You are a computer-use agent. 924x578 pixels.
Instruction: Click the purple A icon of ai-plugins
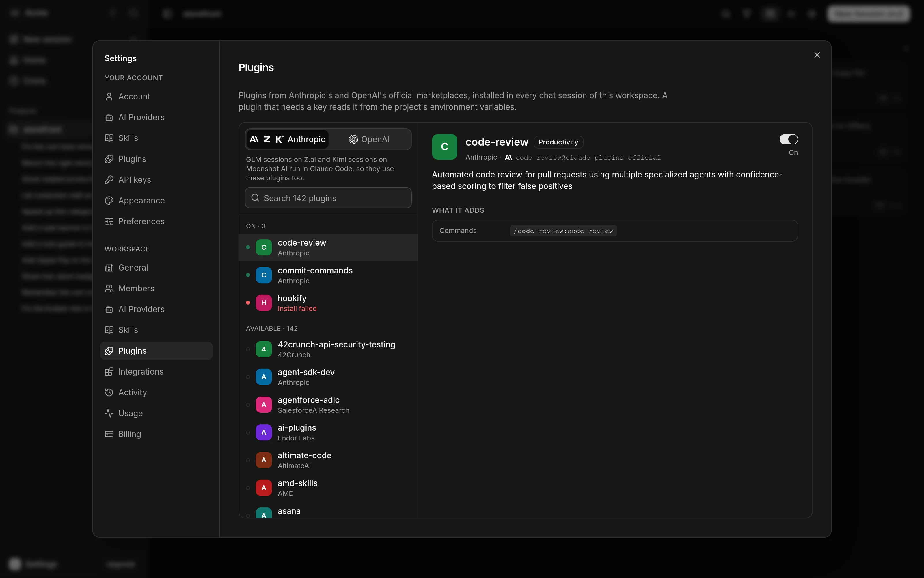(x=263, y=432)
